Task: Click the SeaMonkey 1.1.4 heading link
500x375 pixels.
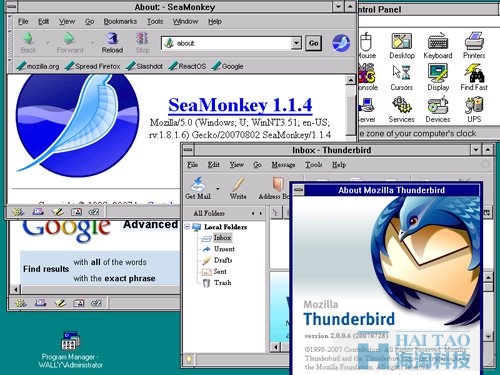Action: [x=240, y=105]
